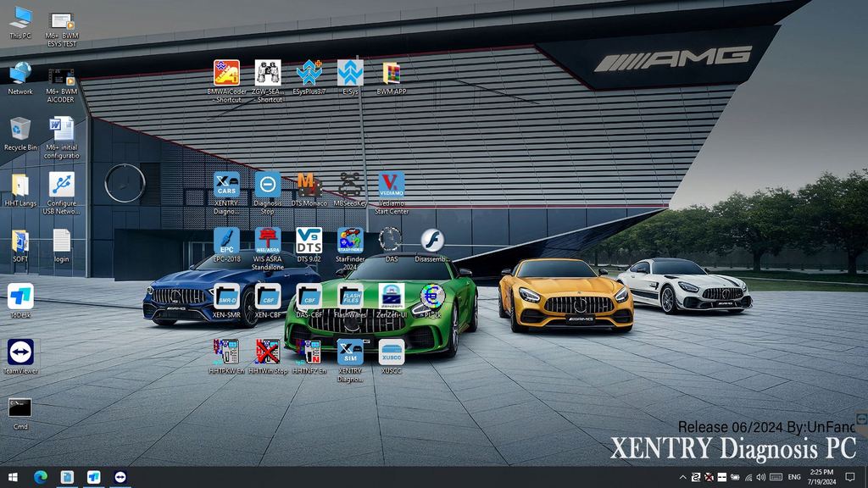Open the Recycle Bin
The image size is (868, 488).
(20, 130)
